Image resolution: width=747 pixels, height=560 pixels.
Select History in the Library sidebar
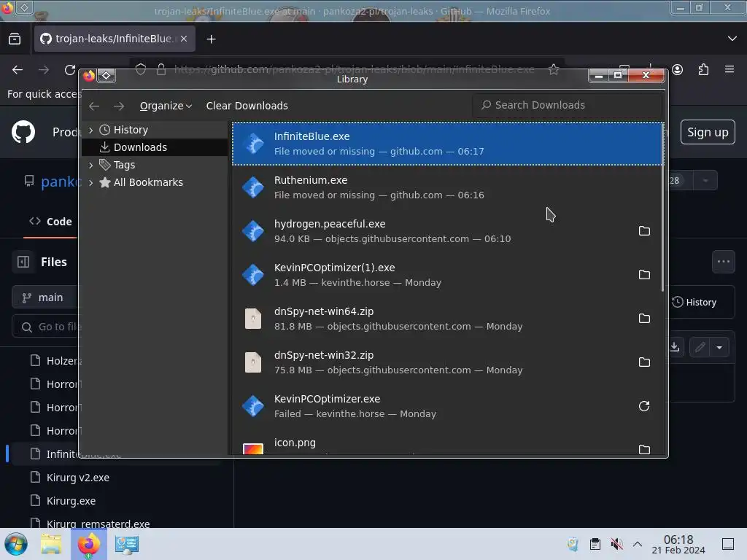click(155, 130)
